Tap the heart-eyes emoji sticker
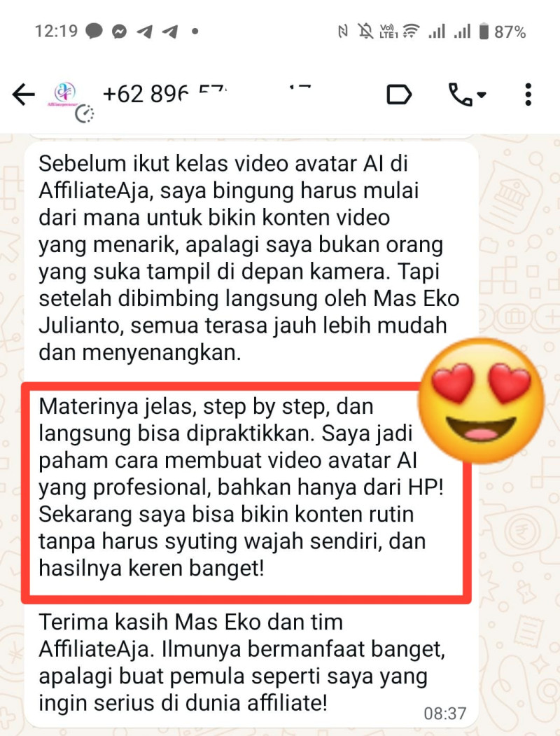This screenshot has height=736, width=560. [481, 400]
